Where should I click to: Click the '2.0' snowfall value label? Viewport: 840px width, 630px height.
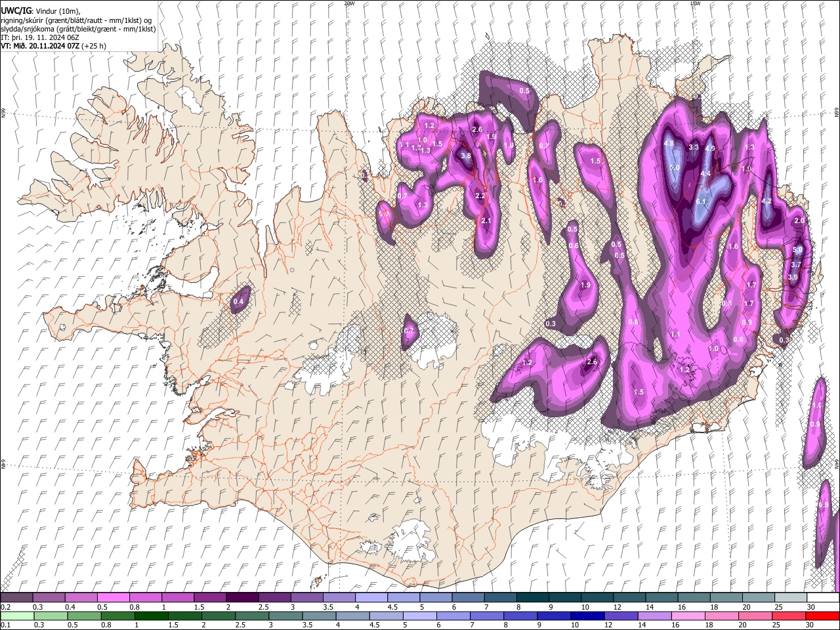pyautogui.click(x=799, y=221)
